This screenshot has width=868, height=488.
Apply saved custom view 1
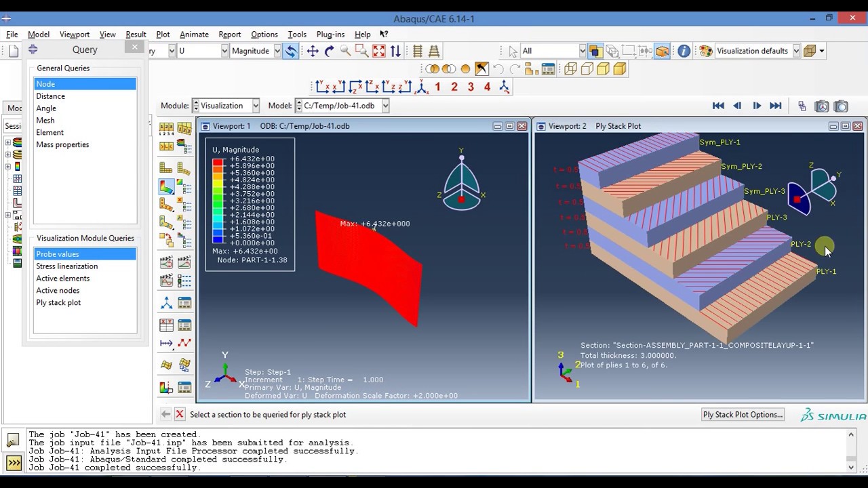pos(437,87)
